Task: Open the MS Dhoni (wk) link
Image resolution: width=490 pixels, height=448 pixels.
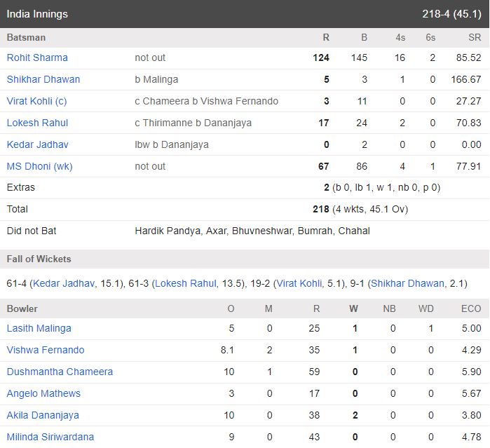Action: 40,166
